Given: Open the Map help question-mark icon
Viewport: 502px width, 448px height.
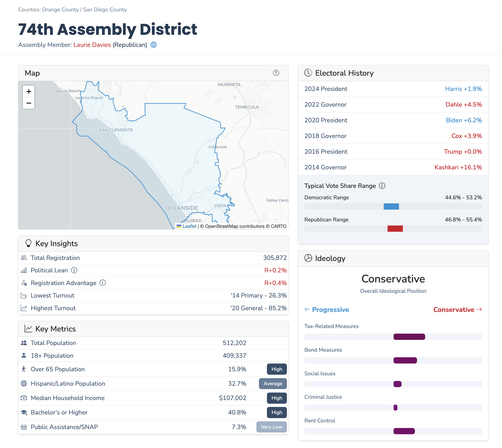Looking at the screenshot, I should click(x=276, y=73).
